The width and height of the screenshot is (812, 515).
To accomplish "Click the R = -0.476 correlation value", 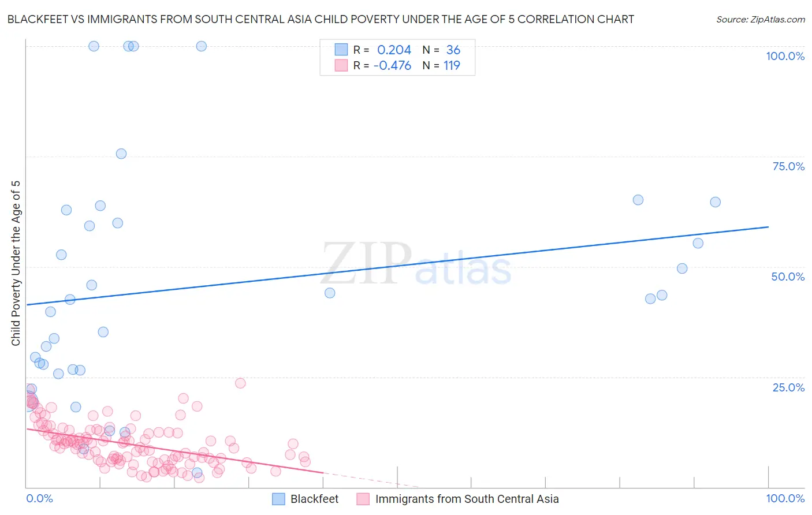I will click(393, 66).
